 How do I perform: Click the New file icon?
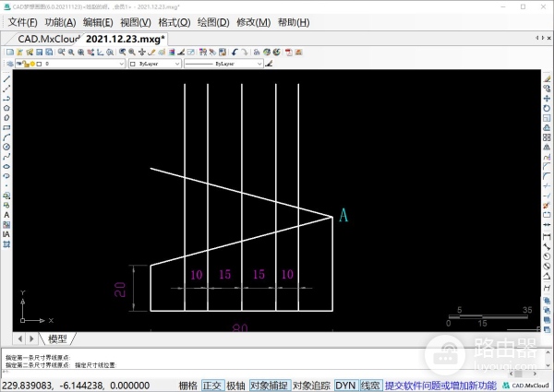click(x=9, y=53)
